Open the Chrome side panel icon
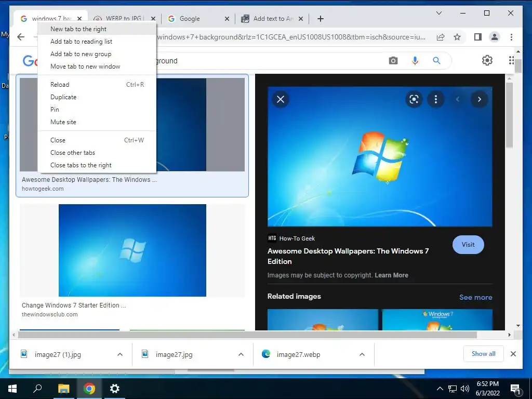Image resolution: width=532 pixels, height=399 pixels. coord(478,37)
